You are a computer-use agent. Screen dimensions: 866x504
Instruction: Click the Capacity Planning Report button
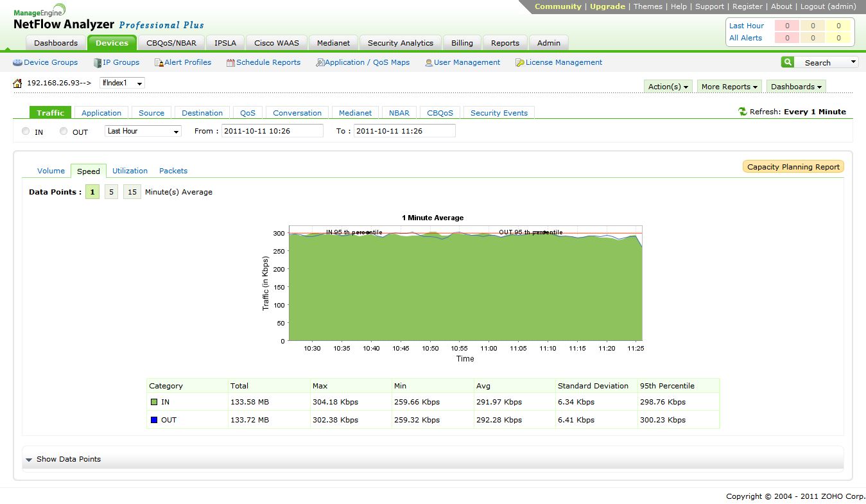(x=793, y=167)
